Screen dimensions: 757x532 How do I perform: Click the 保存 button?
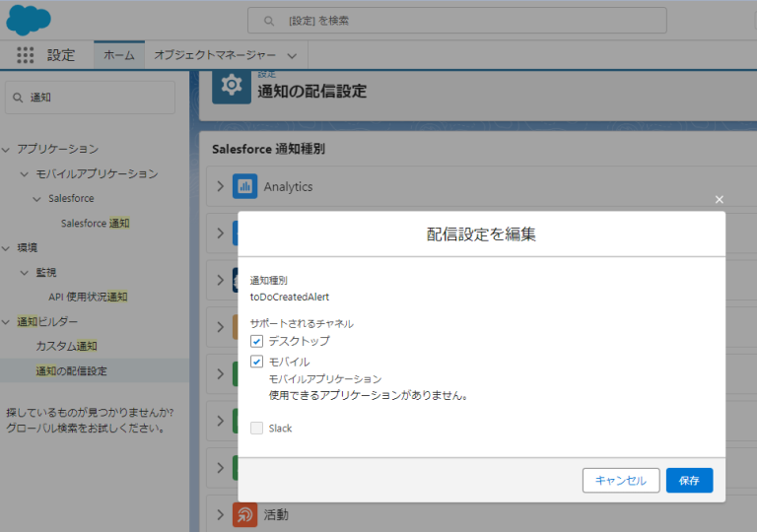pos(689,481)
